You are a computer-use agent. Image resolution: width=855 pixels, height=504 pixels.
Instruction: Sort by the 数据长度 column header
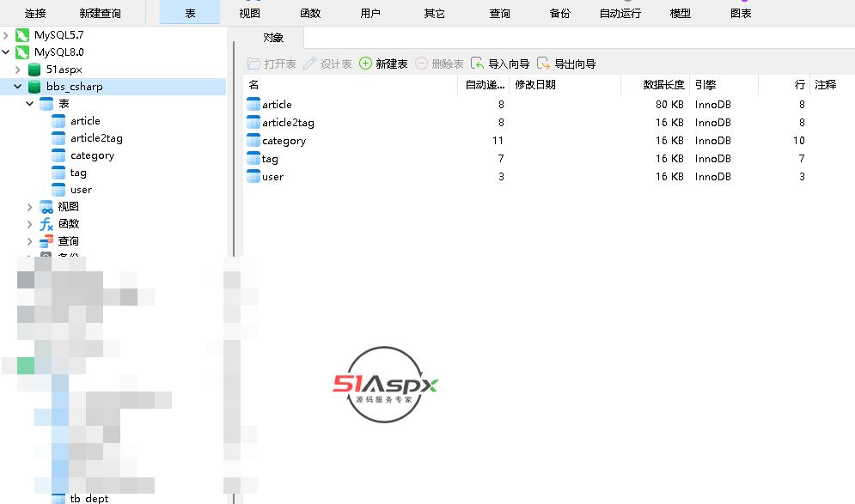click(663, 85)
